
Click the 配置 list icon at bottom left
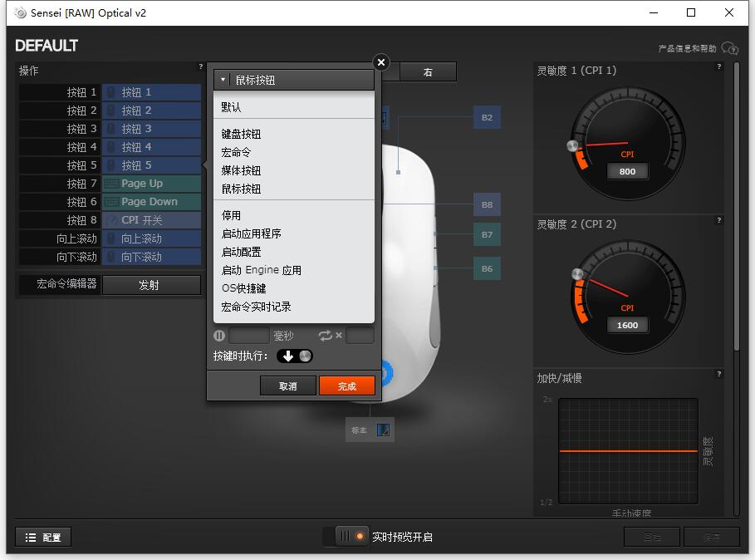click(30, 537)
